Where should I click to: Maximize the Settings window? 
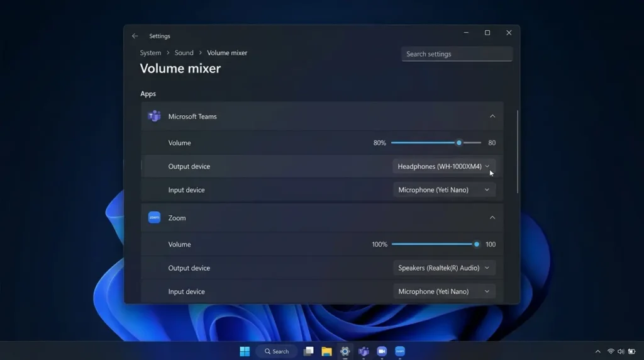[487, 33]
